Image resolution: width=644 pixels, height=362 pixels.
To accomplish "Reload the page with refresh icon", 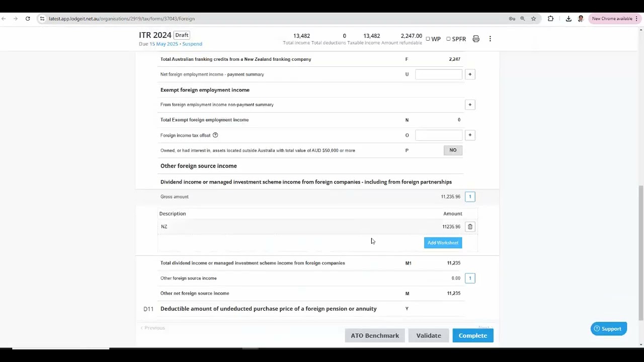I will tap(28, 19).
